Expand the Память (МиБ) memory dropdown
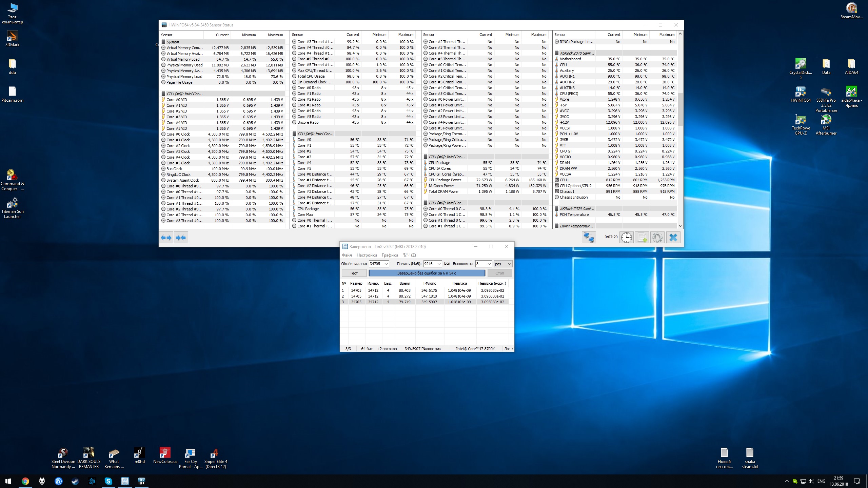 click(x=439, y=264)
